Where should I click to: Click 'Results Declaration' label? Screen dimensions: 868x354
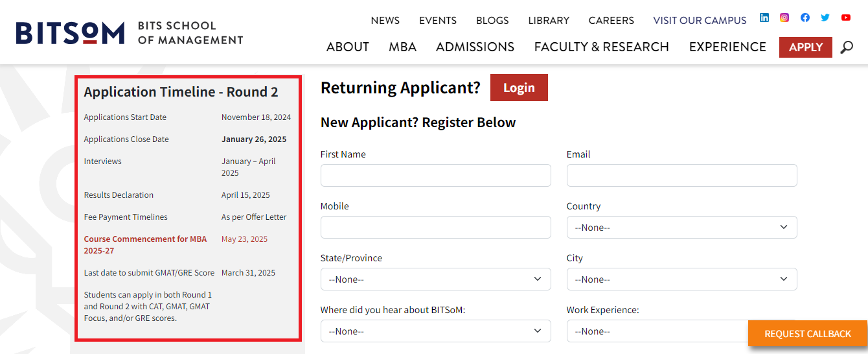pos(119,195)
